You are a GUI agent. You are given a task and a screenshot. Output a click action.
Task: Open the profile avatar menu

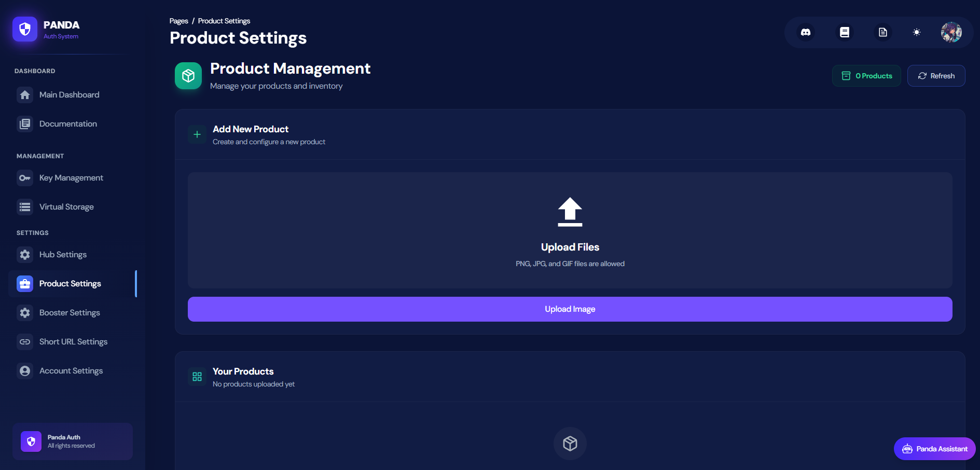tap(951, 32)
